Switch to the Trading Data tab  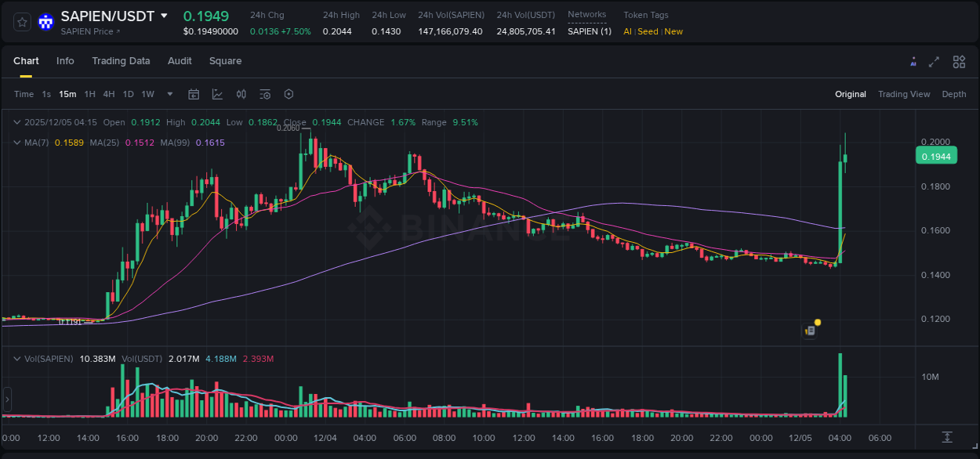(x=121, y=61)
